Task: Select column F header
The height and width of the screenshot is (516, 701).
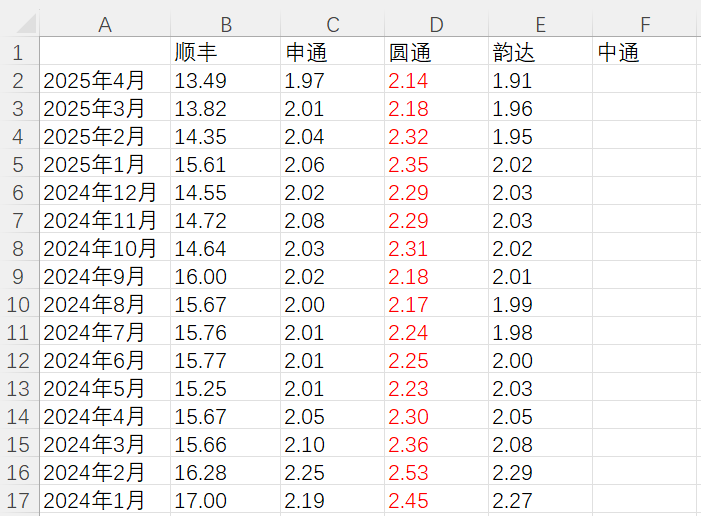Action: (x=645, y=24)
